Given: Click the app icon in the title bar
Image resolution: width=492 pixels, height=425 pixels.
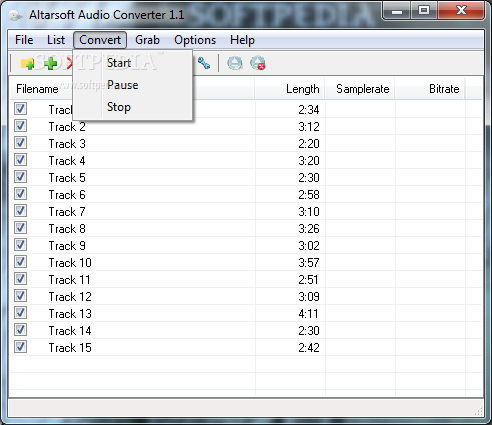Looking at the screenshot, I should click(15, 15).
